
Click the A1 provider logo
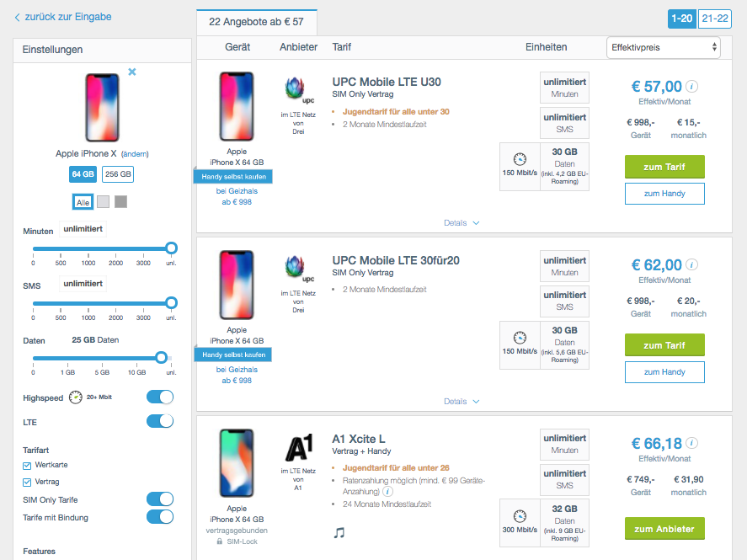pyautogui.click(x=297, y=446)
